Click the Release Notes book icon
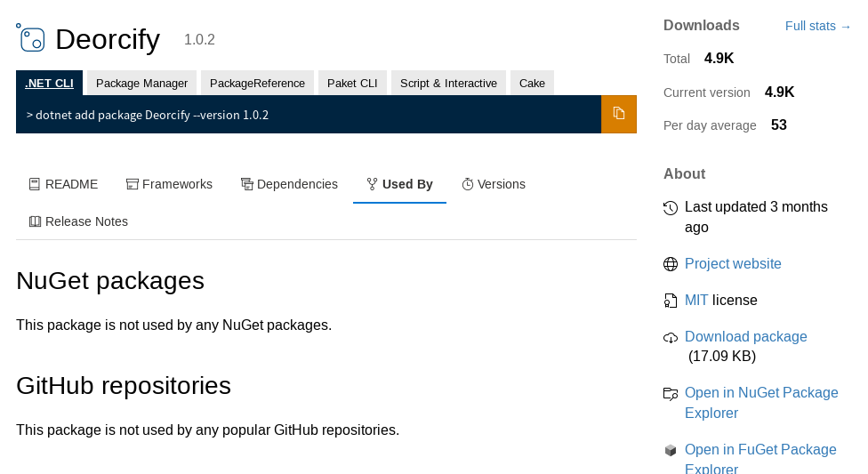 point(35,221)
